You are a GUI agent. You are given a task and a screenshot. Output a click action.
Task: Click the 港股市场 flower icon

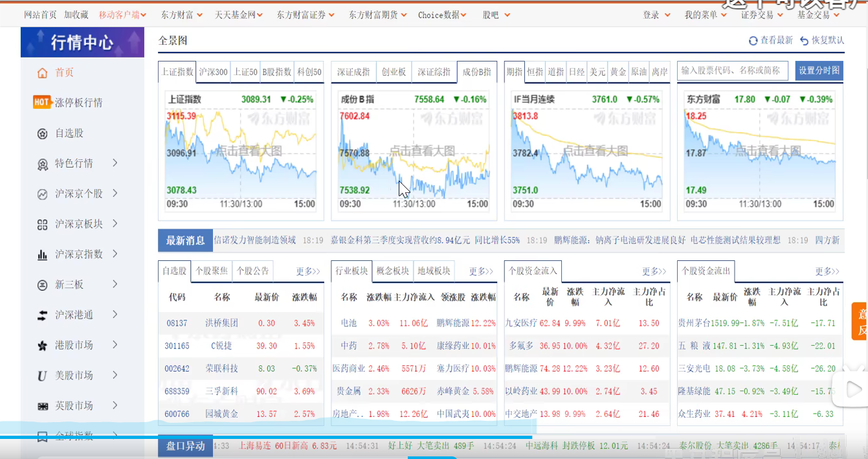pyautogui.click(x=43, y=346)
